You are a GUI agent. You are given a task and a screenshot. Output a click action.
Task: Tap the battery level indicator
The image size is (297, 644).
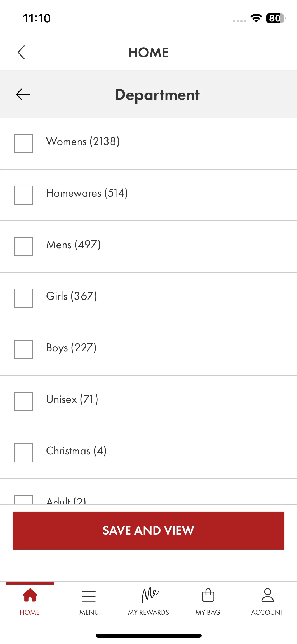pos(276,18)
